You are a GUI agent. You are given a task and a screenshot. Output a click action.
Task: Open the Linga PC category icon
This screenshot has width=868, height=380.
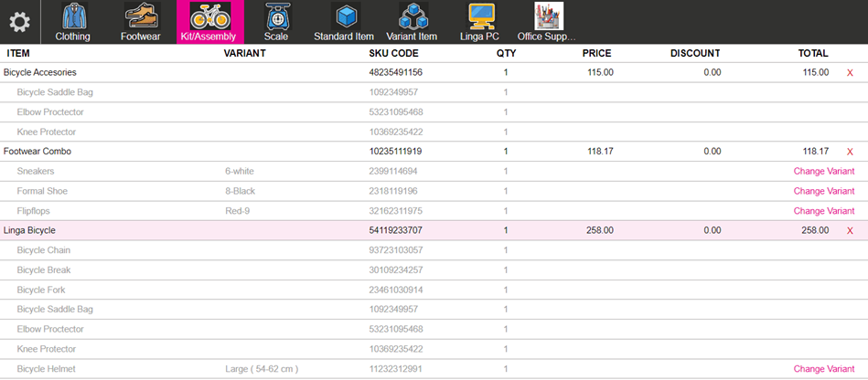482,16
